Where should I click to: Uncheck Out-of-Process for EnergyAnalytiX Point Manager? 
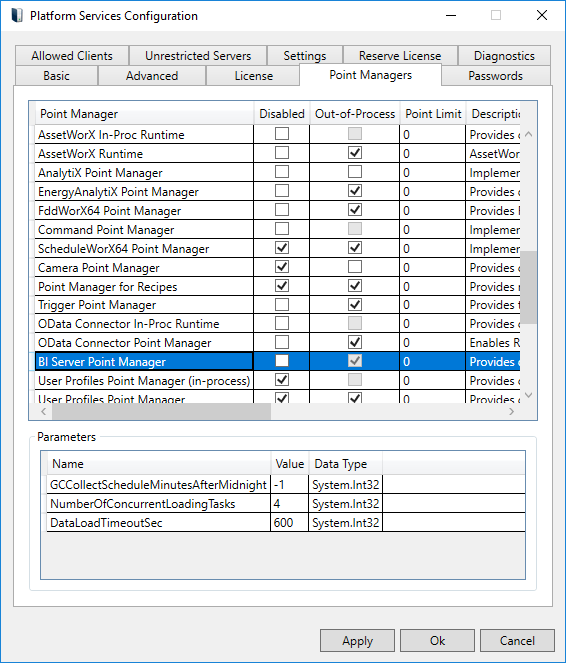(x=355, y=191)
